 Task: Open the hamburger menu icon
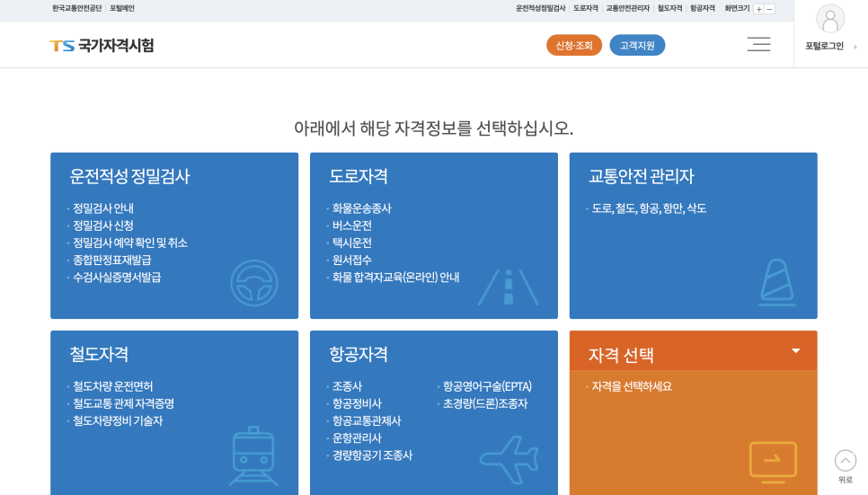(758, 44)
